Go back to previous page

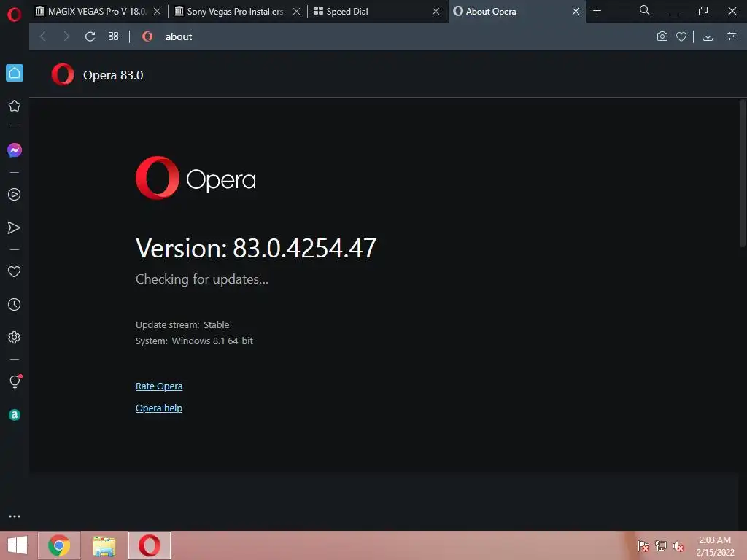pyautogui.click(x=43, y=36)
